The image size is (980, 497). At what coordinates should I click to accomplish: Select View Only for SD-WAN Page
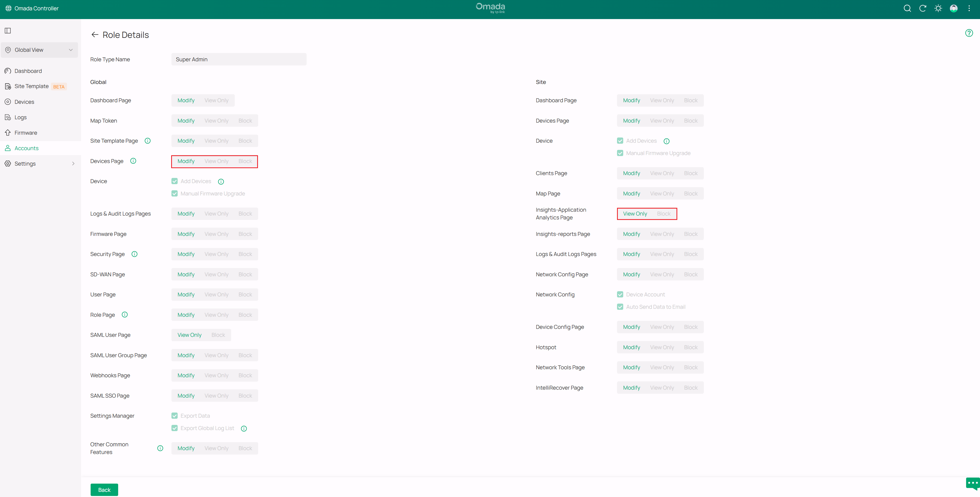point(216,274)
